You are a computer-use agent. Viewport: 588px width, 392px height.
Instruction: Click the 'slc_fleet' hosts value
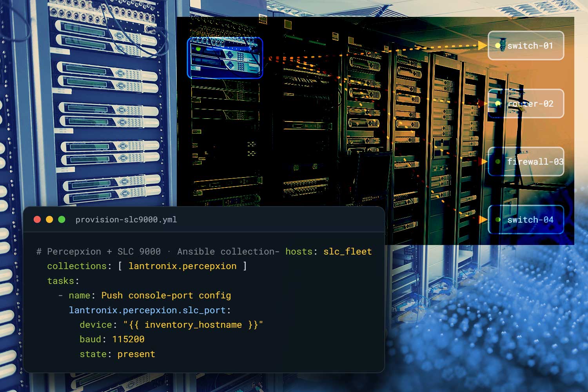pyautogui.click(x=347, y=251)
